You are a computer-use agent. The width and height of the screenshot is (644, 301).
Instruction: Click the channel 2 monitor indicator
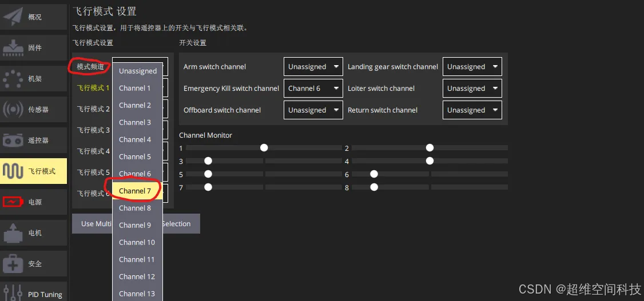click(x=430, y=147)
